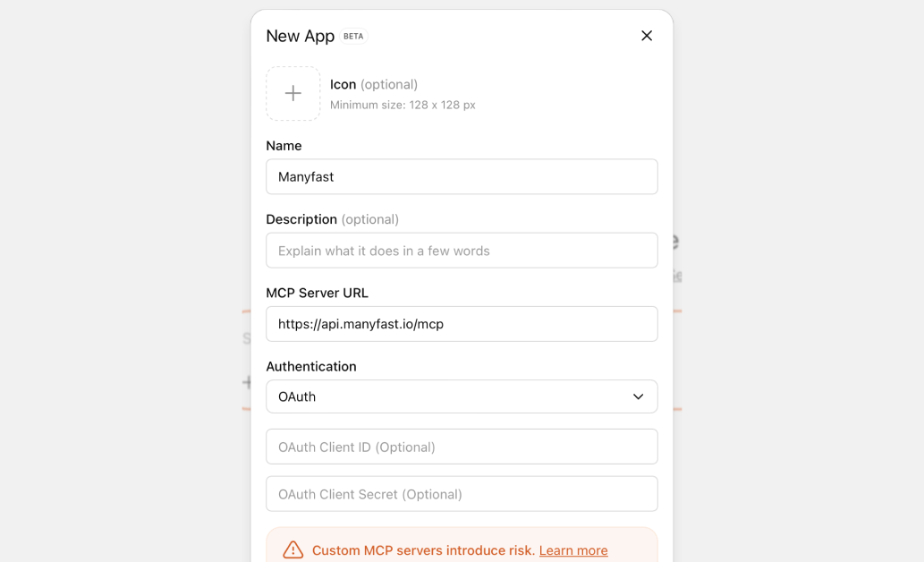Expand the chevron arrow in Authentication field
The width and height of the screenshot is (924, 562).
point(638,396)
